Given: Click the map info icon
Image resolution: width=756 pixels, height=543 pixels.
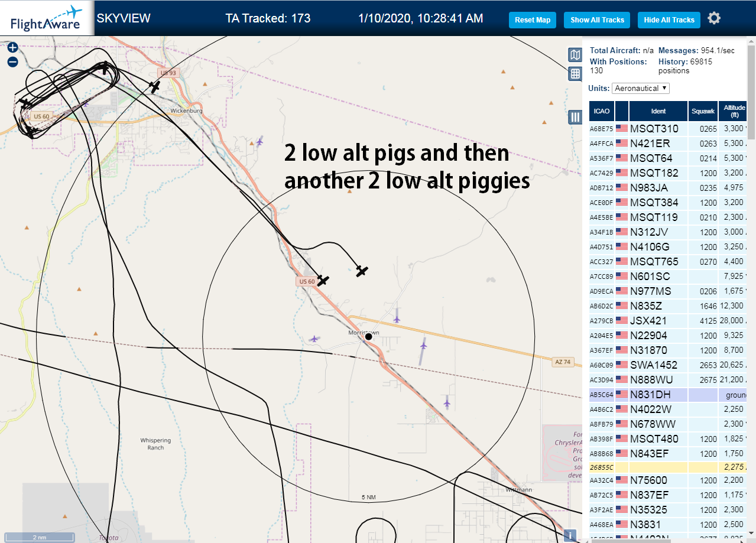Looking at the screenshot, I should point(570,535).
